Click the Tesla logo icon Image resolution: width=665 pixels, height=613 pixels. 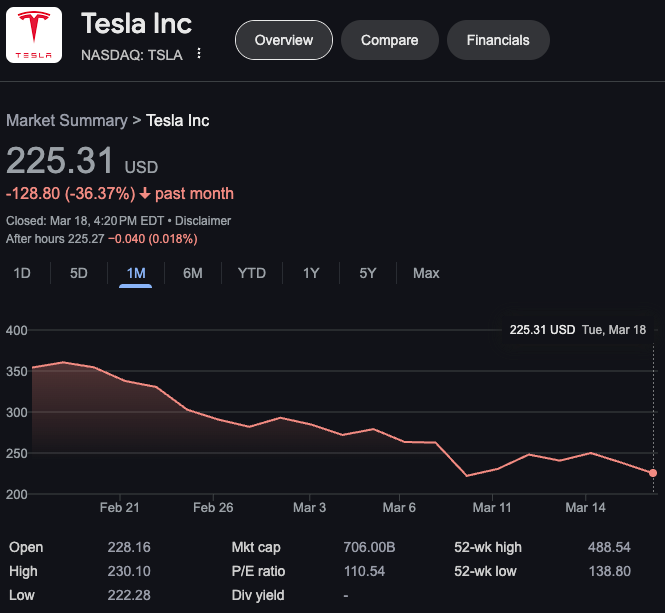click(x=34, y=35)
